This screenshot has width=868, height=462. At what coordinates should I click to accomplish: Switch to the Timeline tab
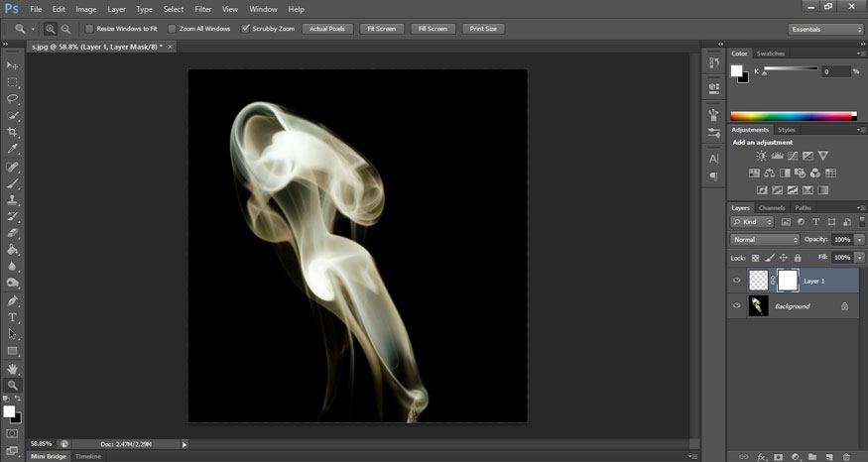coord(88,456)
